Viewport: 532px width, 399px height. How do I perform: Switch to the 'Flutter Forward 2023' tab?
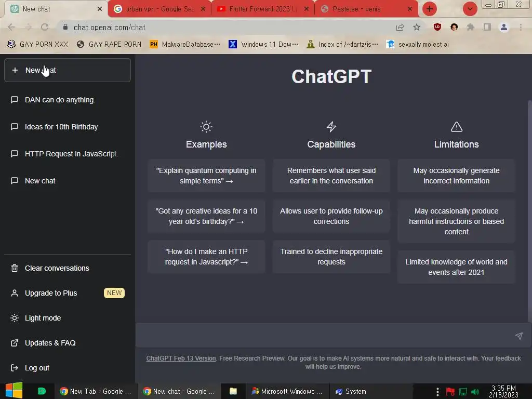263,9
